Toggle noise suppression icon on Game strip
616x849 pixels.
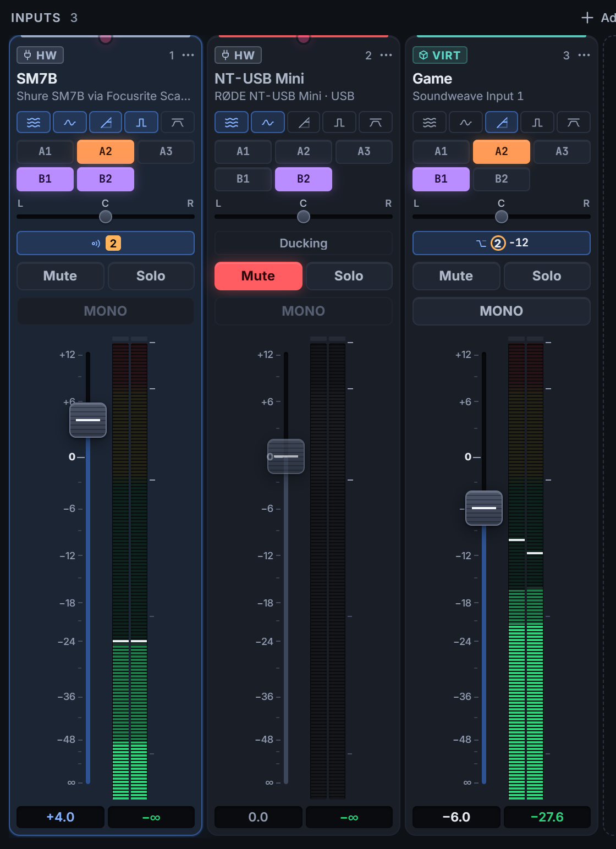[430, 122]
